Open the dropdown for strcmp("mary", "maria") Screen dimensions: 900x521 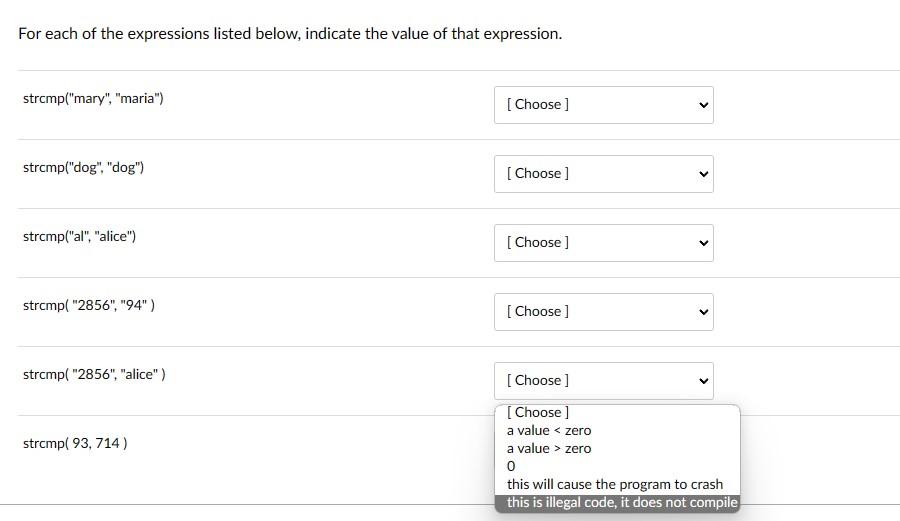(603, 105)
